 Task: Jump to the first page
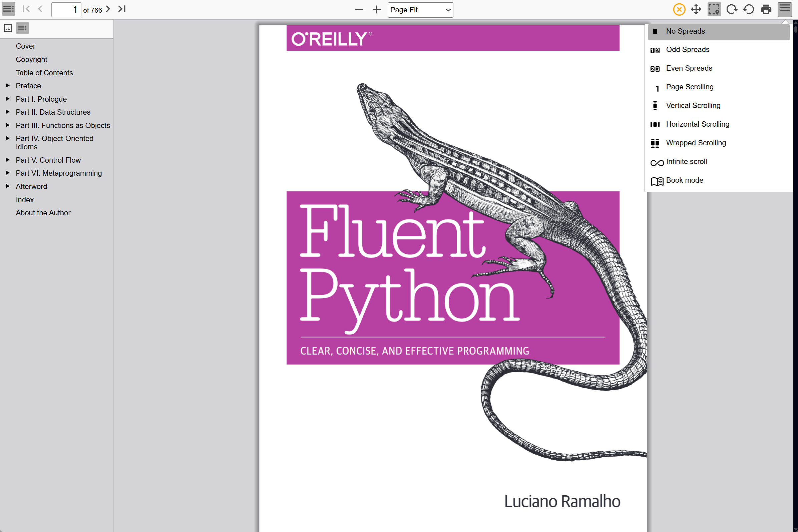[x=26, y=9]
